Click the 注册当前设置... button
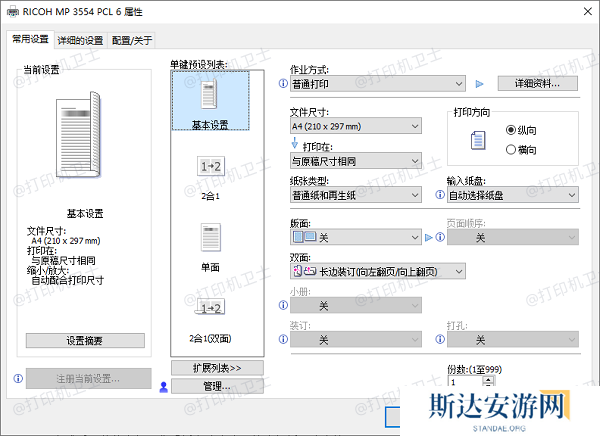600x436 pixels. click(x=88, y=379)
